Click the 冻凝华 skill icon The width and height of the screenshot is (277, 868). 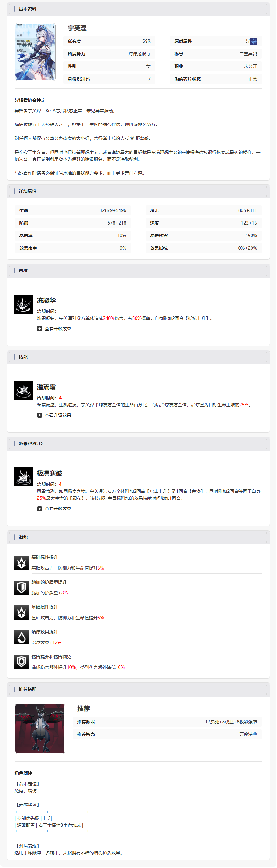coord(24,304)
